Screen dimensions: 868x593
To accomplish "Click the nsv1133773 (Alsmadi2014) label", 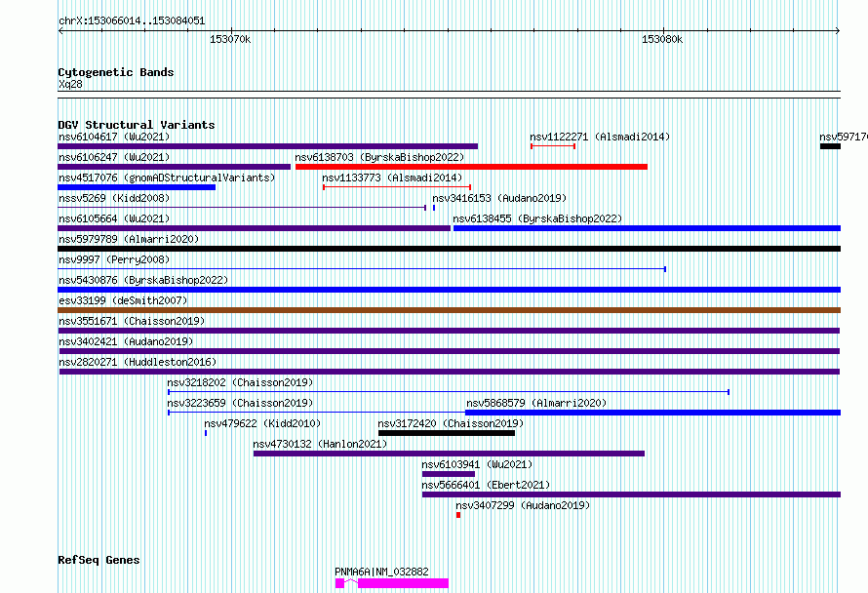I will [x=392, y=178].
